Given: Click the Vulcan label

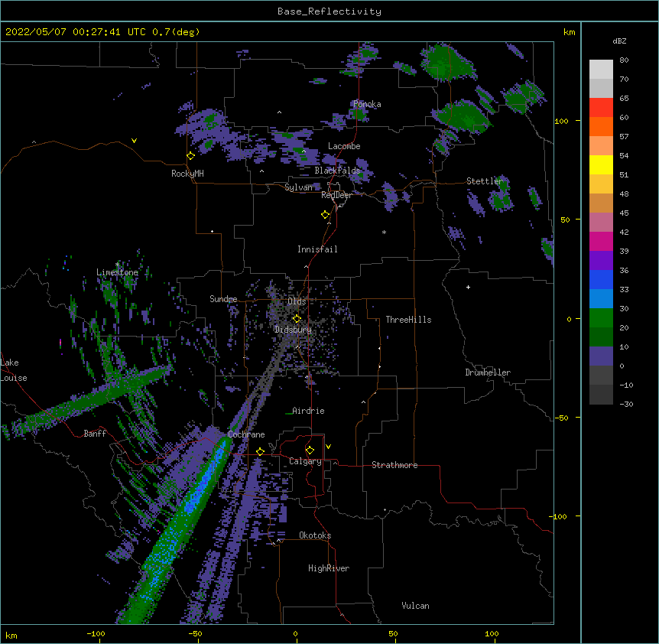Looking at the screenshot, I should (x=415, y=606).
